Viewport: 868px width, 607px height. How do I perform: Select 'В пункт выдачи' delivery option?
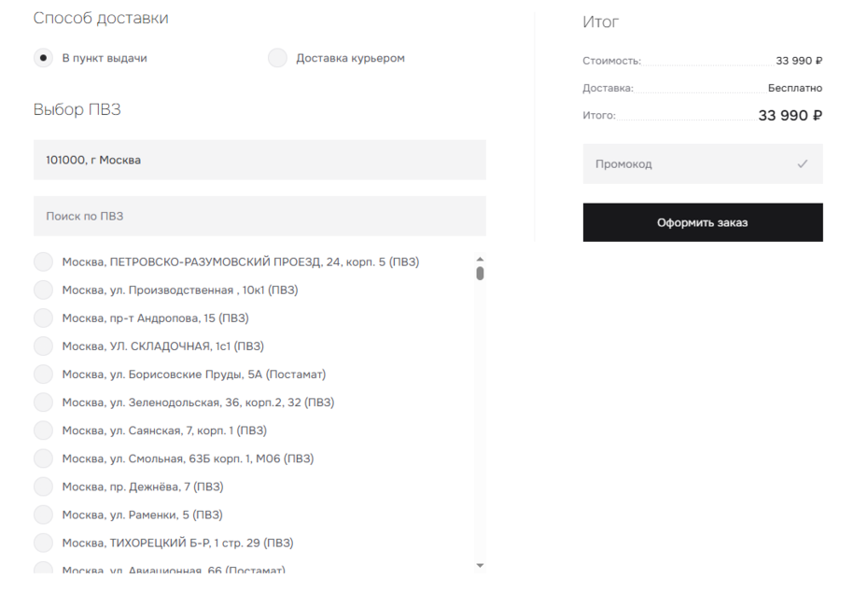[43, 58]
